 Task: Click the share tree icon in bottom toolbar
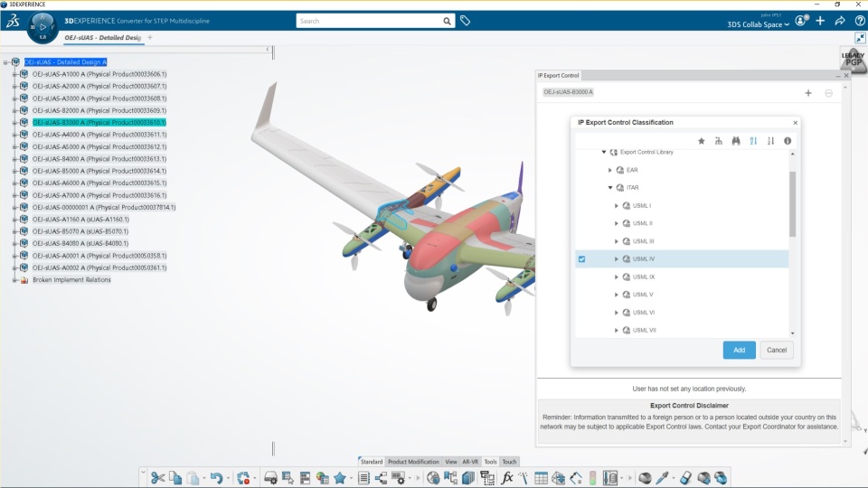pyautogui.click(x=381, y=478)
